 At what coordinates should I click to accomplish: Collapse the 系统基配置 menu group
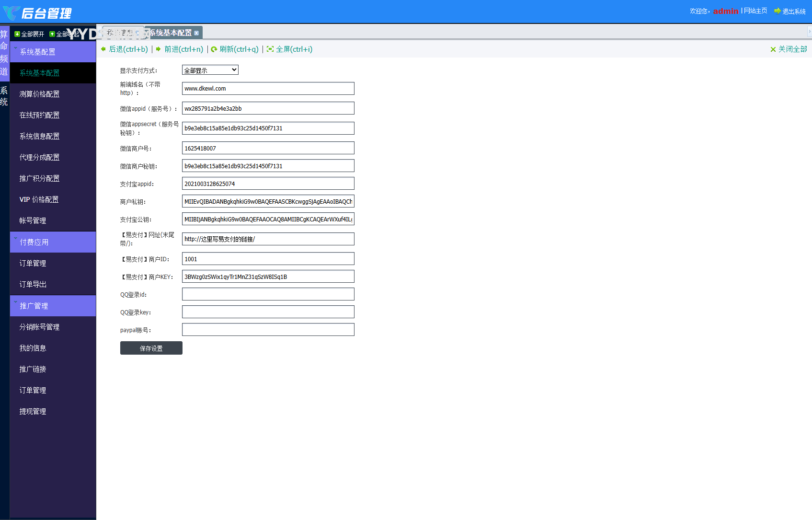pos(53,52)
